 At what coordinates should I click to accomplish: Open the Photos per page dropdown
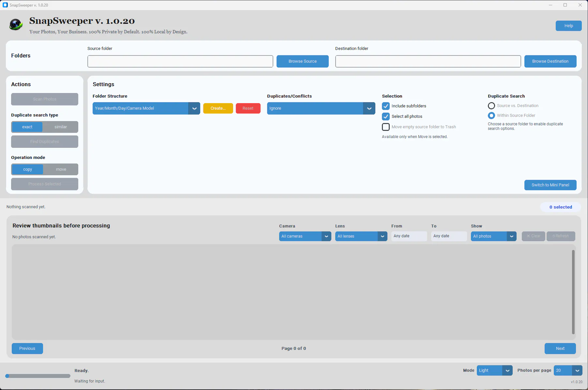[x=568, y=370]
